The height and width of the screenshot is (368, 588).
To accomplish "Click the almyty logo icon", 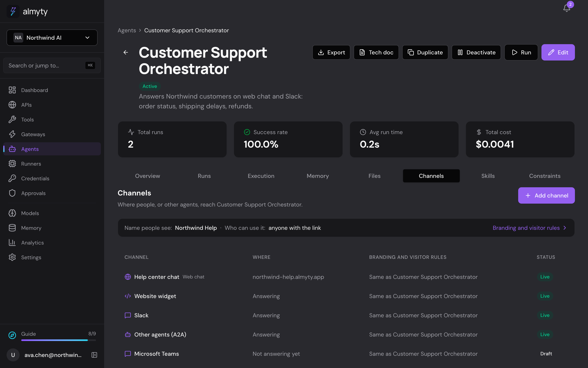I will click(x=13, y=11).
